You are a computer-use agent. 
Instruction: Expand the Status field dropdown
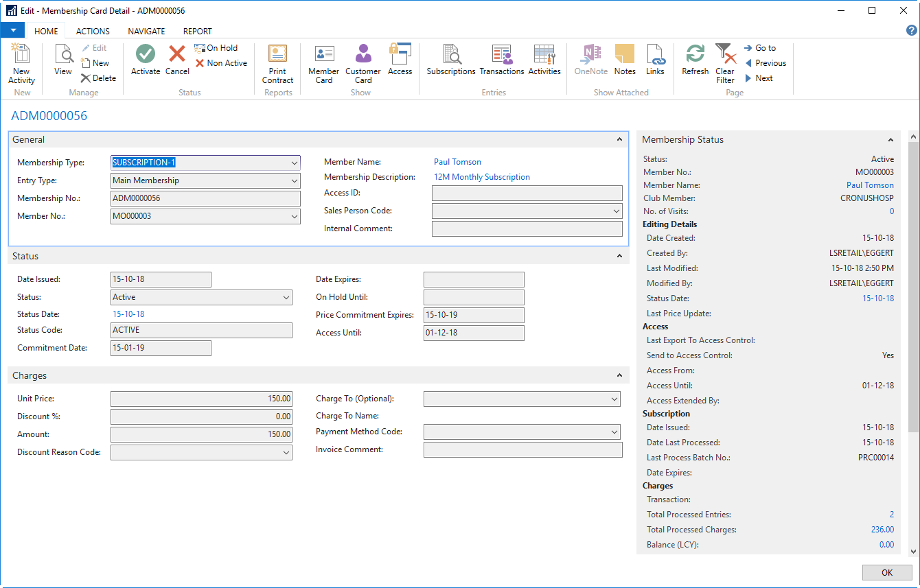[x=286, y=298]
